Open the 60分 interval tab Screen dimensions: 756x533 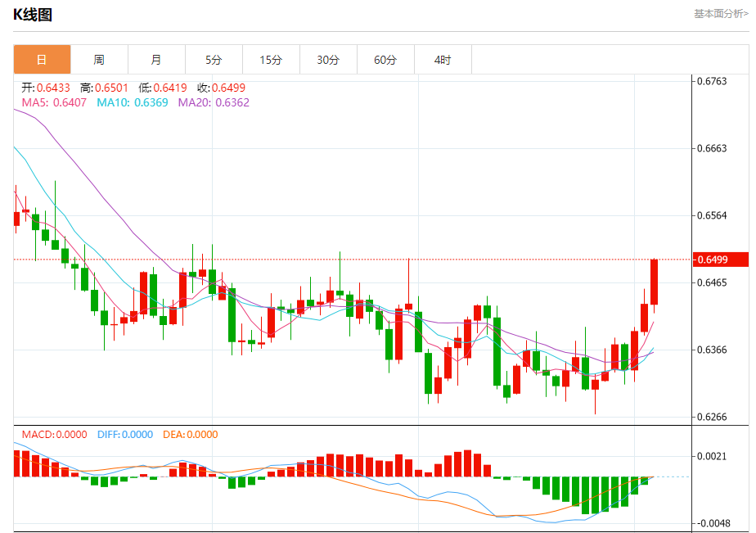tap(385, 60)
